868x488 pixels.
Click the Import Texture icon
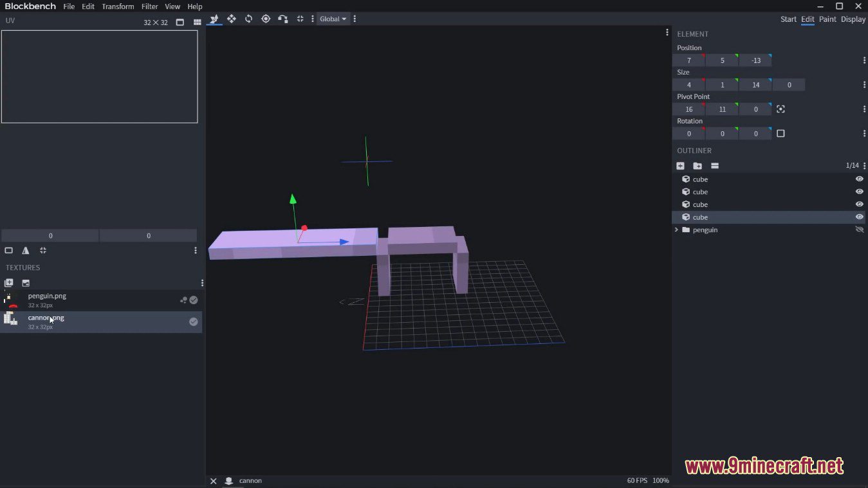(x=26, y=283)
